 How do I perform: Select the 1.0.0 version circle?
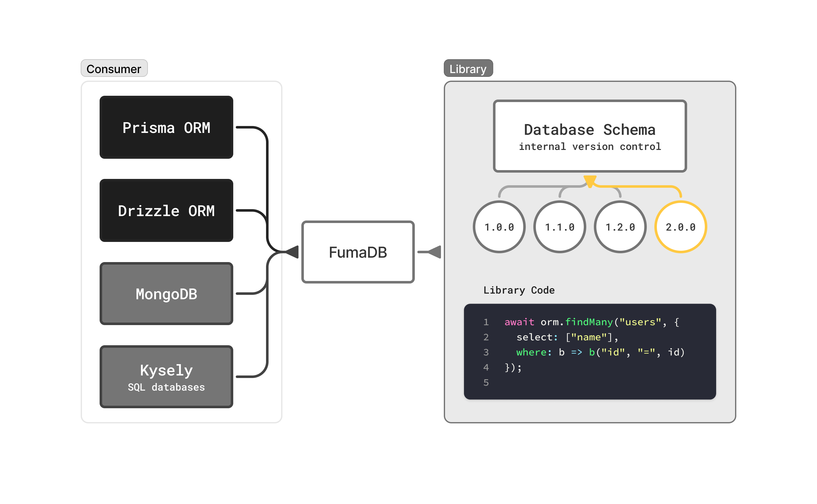[x=499, y=227]
